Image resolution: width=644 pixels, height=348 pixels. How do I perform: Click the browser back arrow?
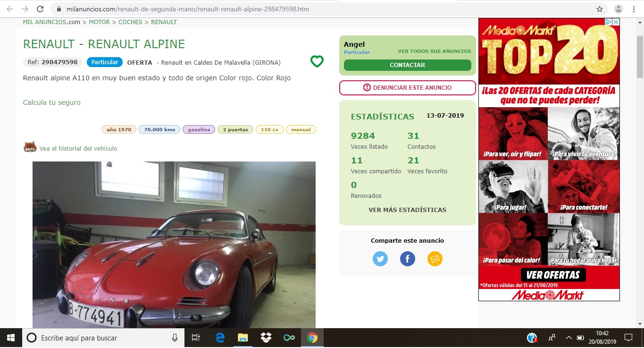(10, 9)
